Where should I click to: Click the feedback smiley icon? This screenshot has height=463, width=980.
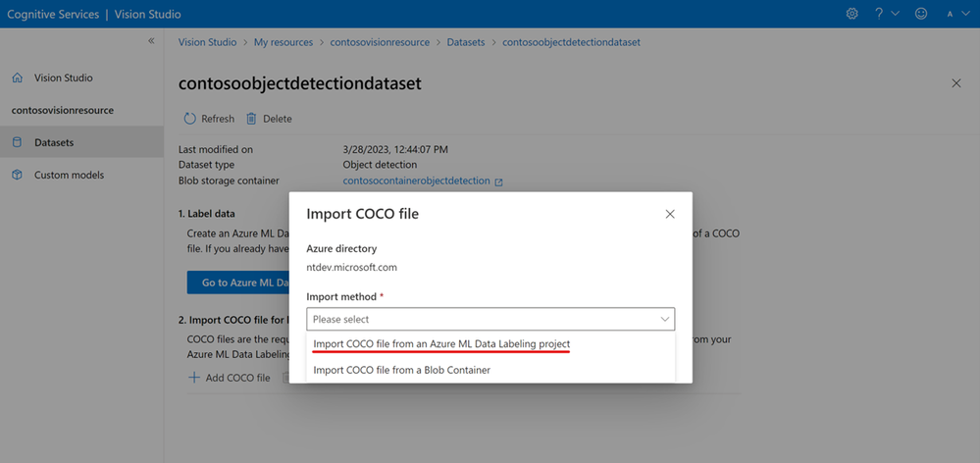[x=920, y=14]
